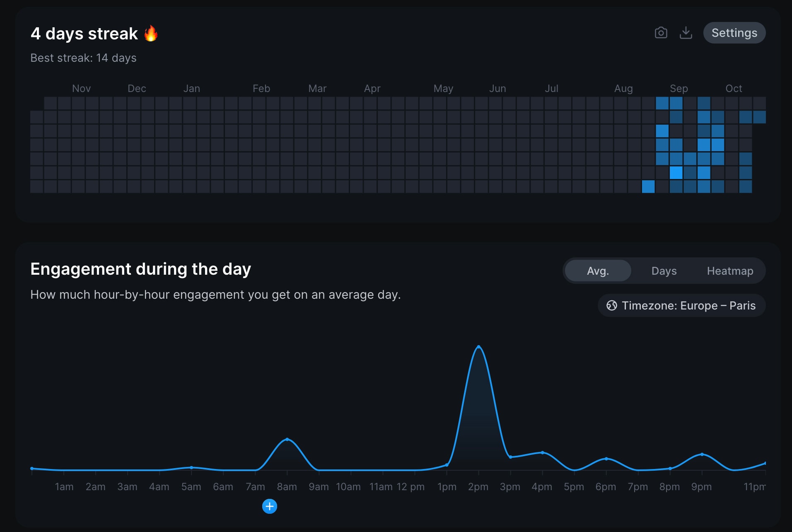792x532 pixels.
Task: Click the 4 days streak heading
Action: tap(84, 33)
